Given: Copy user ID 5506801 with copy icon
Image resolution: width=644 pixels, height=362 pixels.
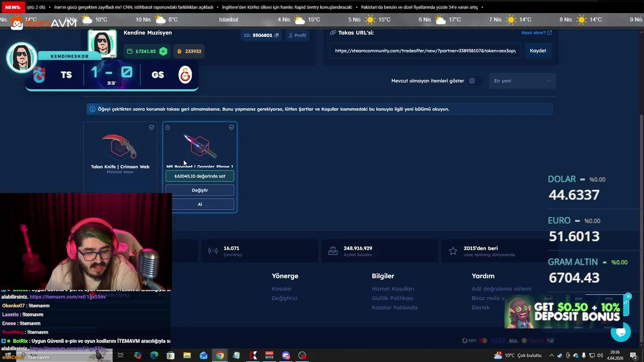Looking at the screenshot, I should click(277, 36).
